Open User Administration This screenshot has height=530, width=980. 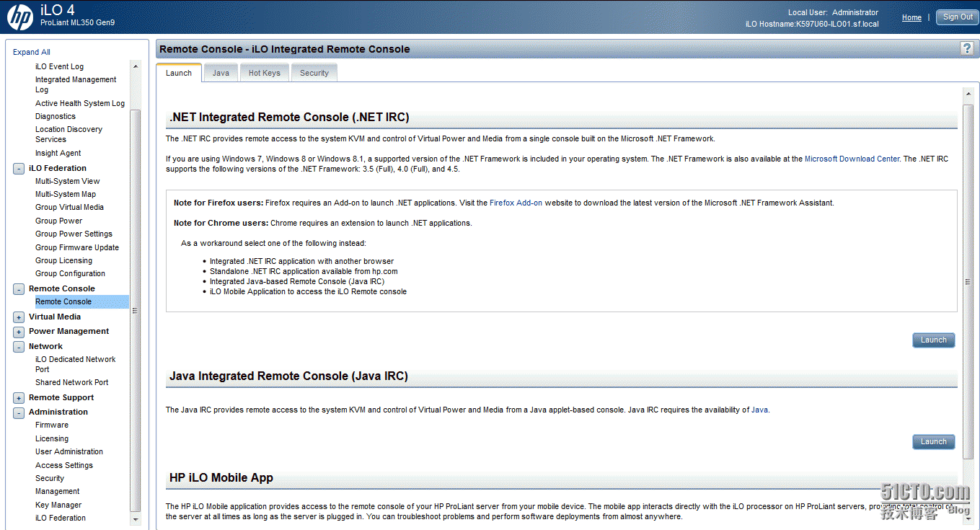pos(69,451)
